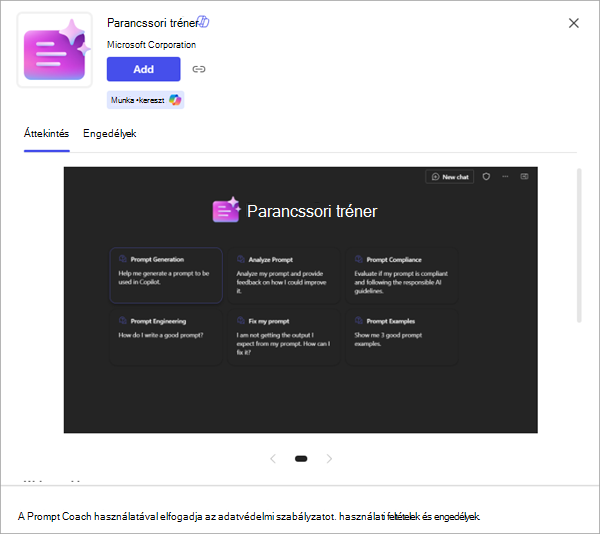600x534 pixels.
Task: Click the chat icon on Prompt Examples card
Action: [x=359, y=321]
